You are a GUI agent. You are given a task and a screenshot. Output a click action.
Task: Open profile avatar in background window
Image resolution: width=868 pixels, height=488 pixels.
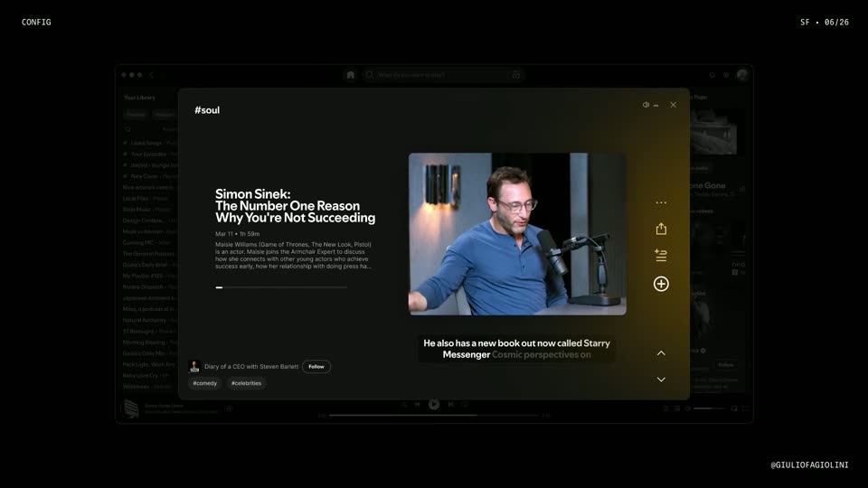tap(741, 75)
